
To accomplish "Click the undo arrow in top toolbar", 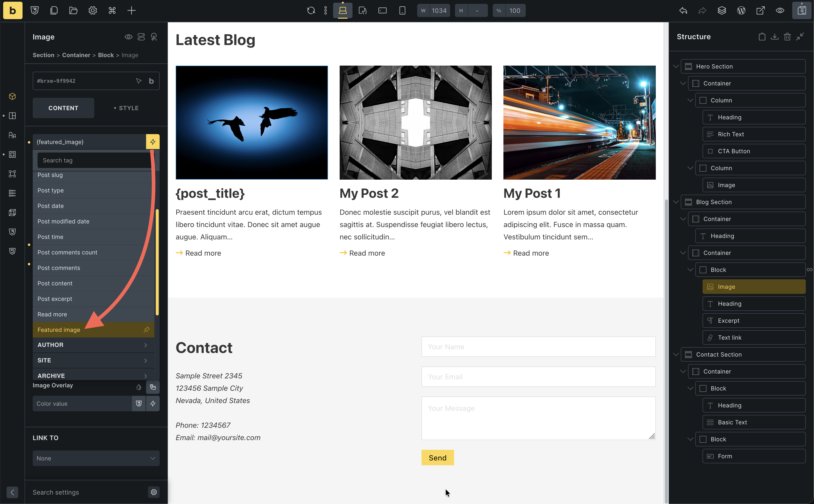I will coord(683,11).
